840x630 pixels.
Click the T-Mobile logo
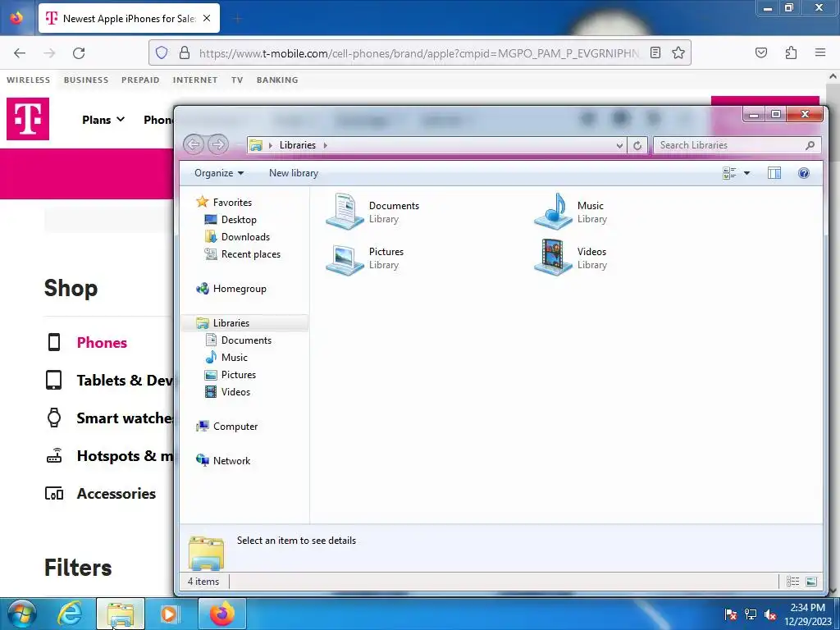click(28, 119)
